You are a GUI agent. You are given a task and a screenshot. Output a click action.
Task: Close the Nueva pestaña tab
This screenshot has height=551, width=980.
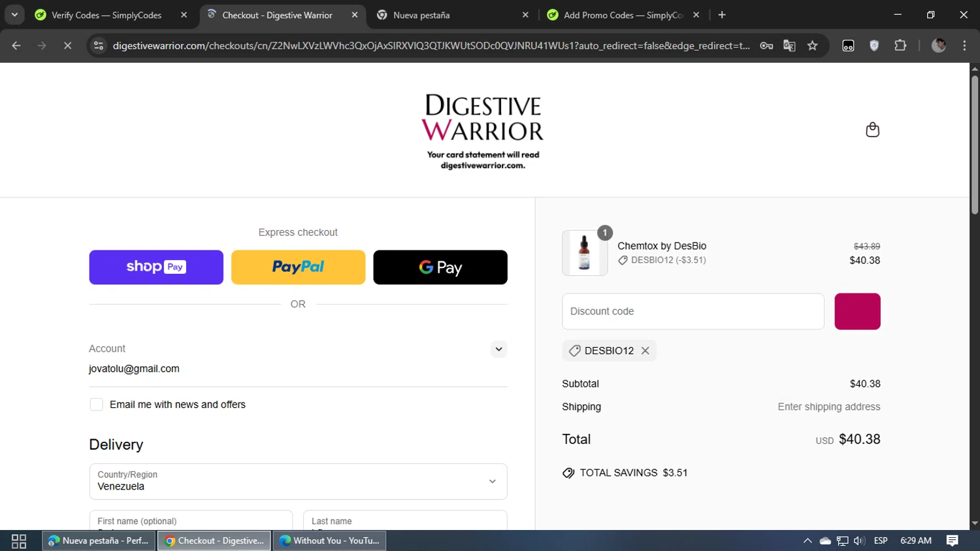pyautogui.click(x=525, y=15)
